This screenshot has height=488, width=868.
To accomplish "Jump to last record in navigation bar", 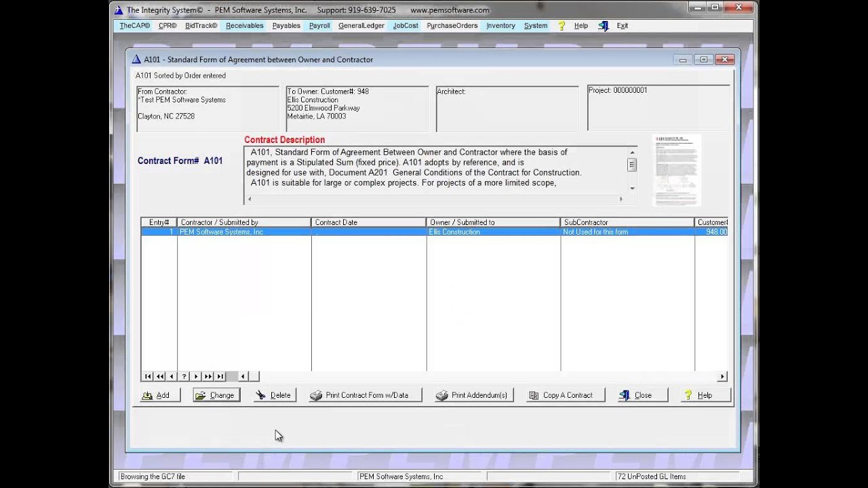I will click(x=220, y=377).
